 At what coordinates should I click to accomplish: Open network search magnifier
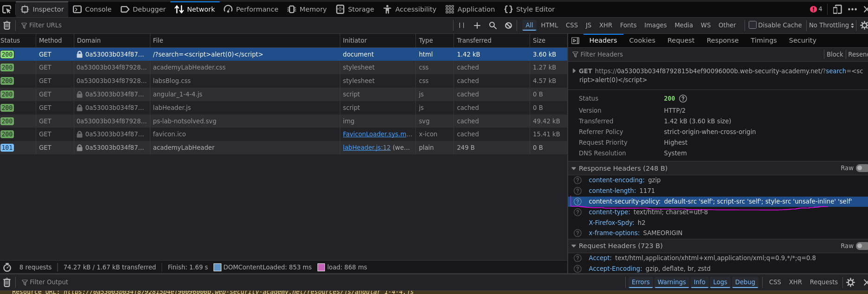[x=492, y=25]
